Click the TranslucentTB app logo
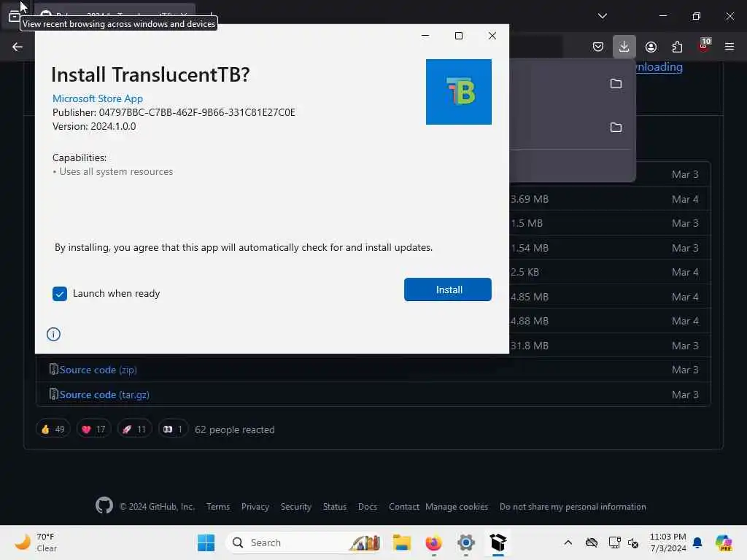The height and width of the screenshot is (560, 747). tap(458, 92)
